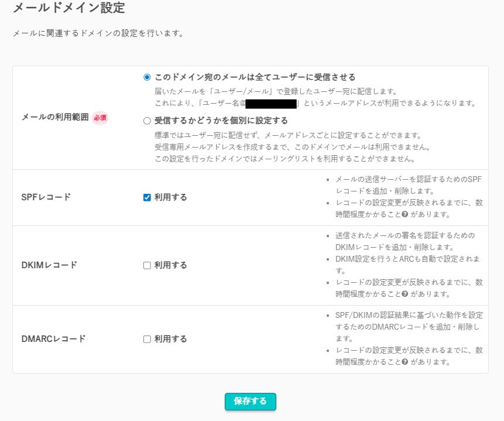504x421 pixels.
Task: Click the メールの利用範囲 label
Action: pos(55,117)
